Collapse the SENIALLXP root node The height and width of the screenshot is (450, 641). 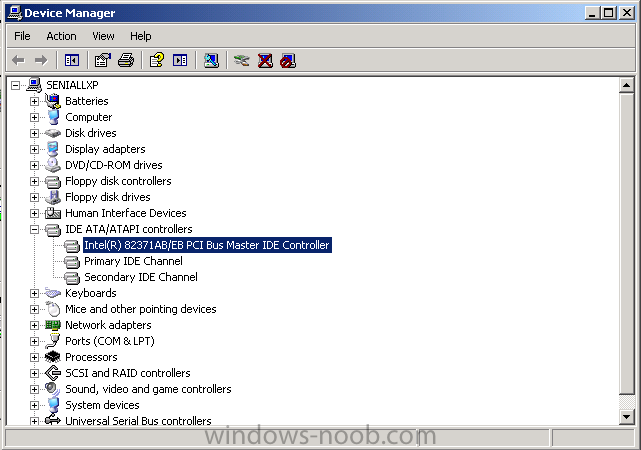(16, 85)
